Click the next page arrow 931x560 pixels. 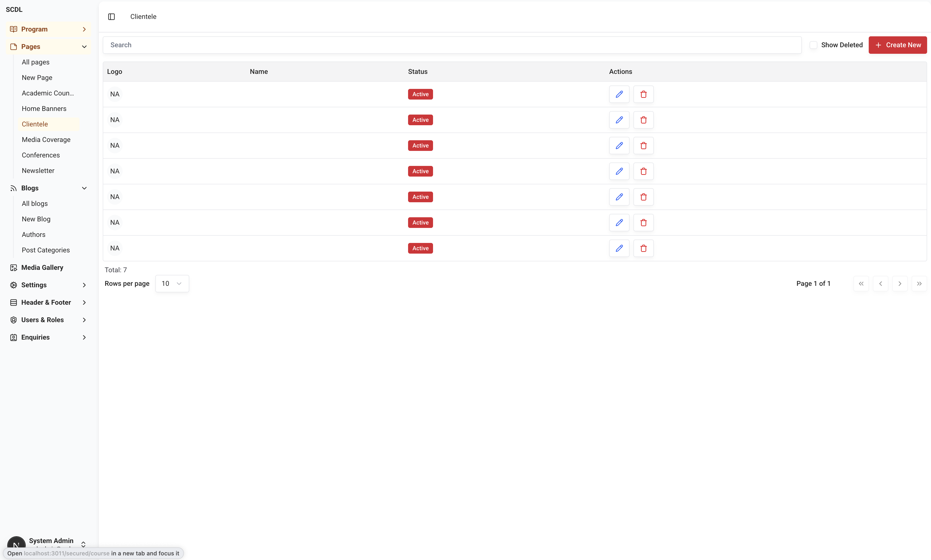tap(900, 283)
